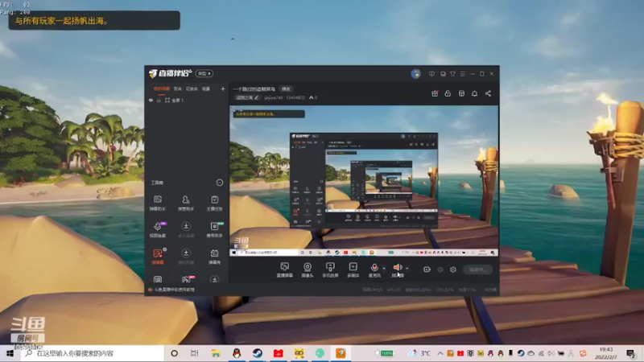Start recording with the camcorder icon
Screen dimensions: 644x362
[427, 269]
